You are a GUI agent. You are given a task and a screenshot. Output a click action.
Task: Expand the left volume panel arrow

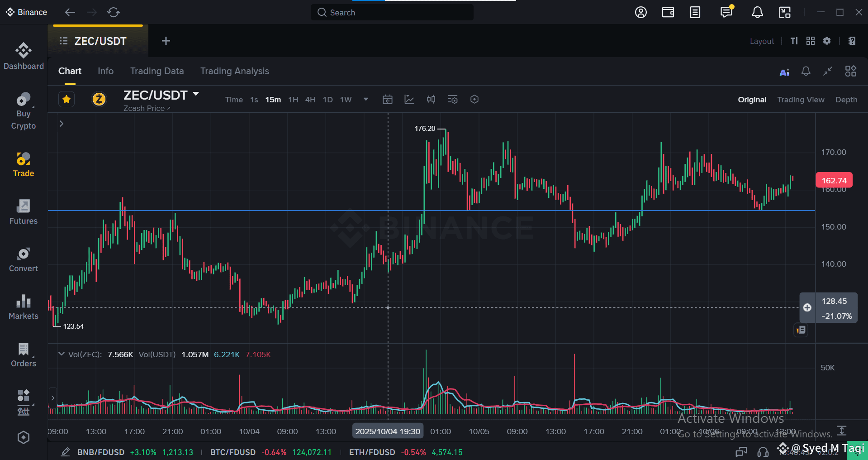pos(53,398)
